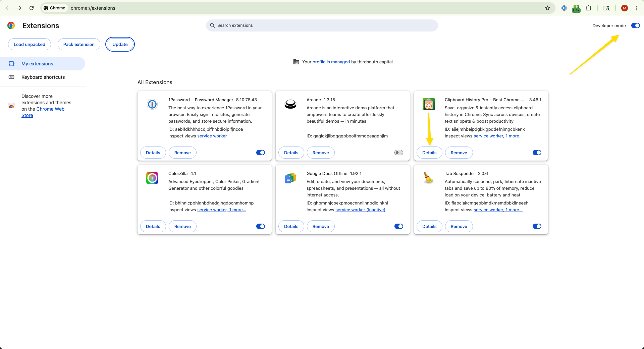Open Chrome's three-dot menu
Viewport: 644px width, 349px height.
[637, 8]
